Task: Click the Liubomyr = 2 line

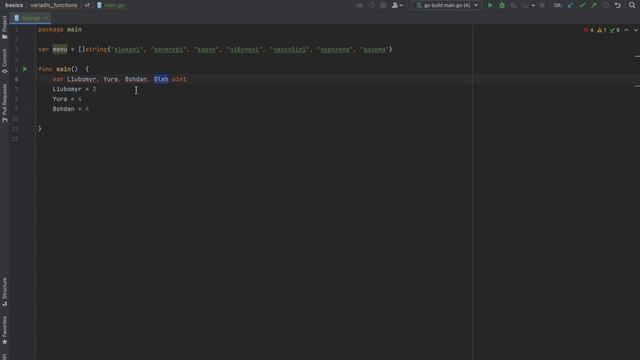Action: pos(74,89)
